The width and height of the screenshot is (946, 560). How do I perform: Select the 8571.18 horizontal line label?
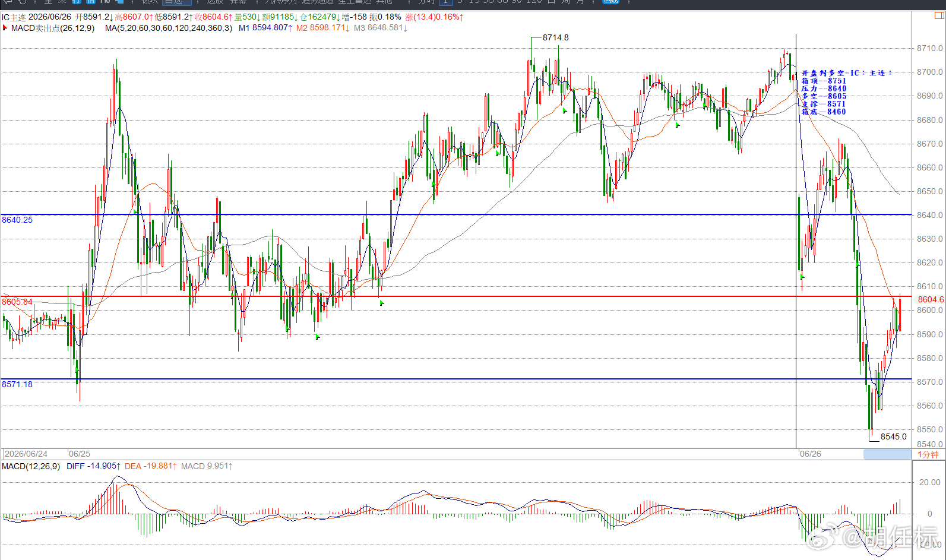click(x=17, y=384)
